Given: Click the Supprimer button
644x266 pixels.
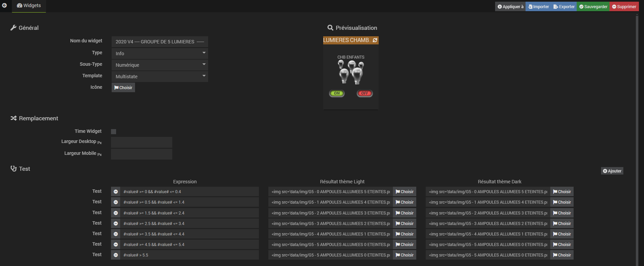Looking at the screenshot, I should 624,6.
